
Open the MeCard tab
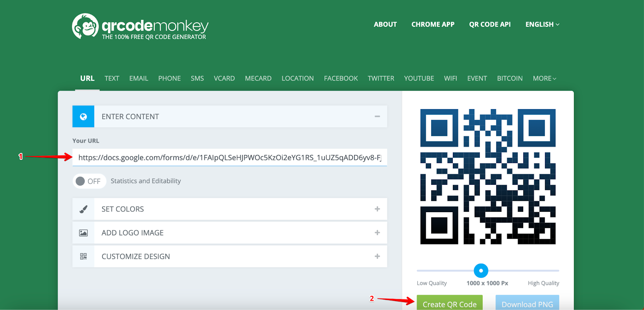258,79
